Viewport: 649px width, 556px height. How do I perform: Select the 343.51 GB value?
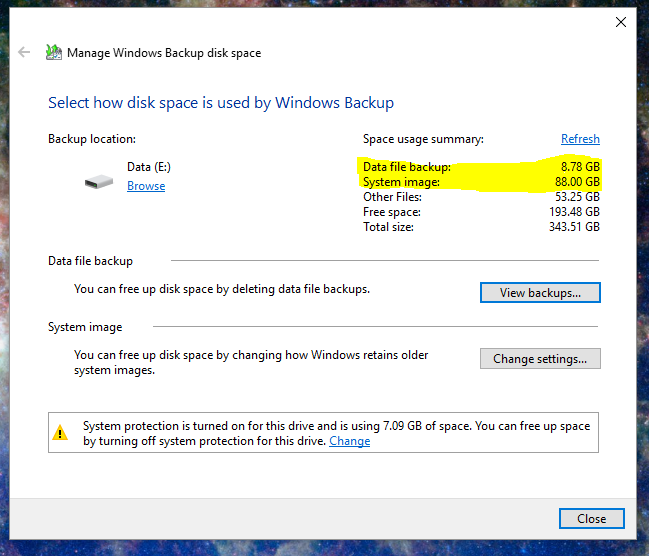pos(574,226)
